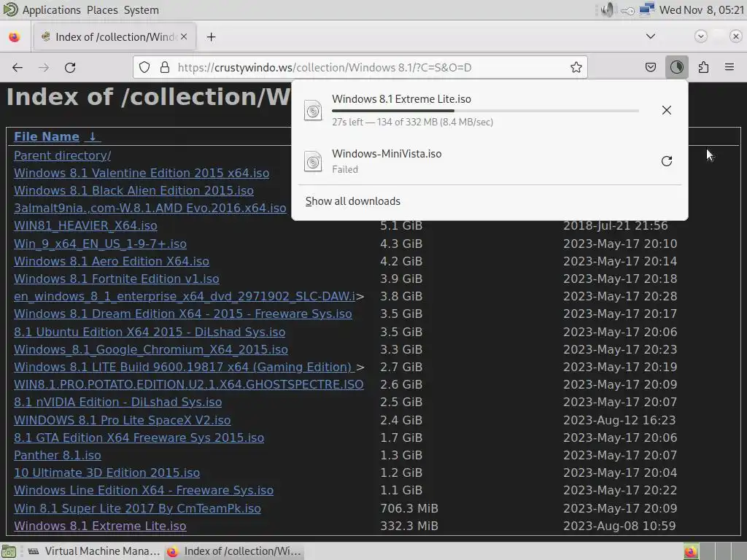Show all downloads
The height and width of the screenshot is (560, 747).
coord(352,201)
